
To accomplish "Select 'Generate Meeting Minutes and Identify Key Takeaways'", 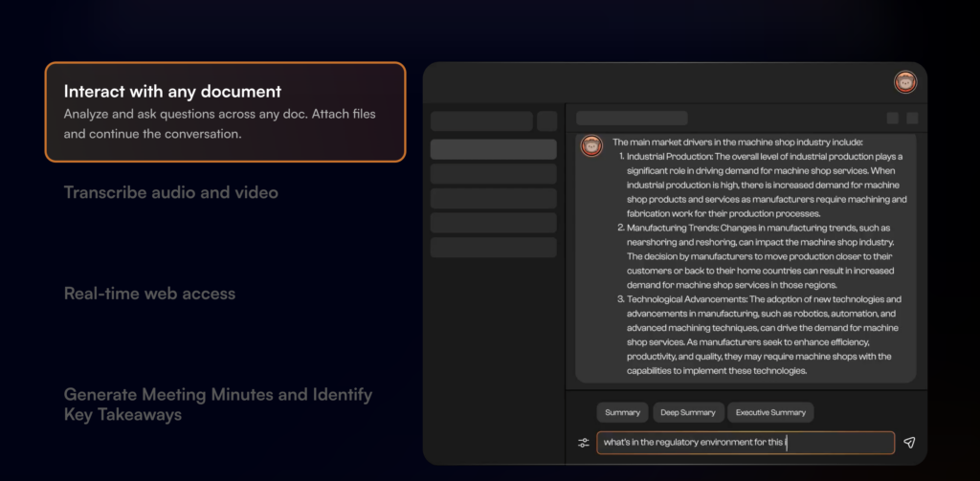I will (218, 404).
